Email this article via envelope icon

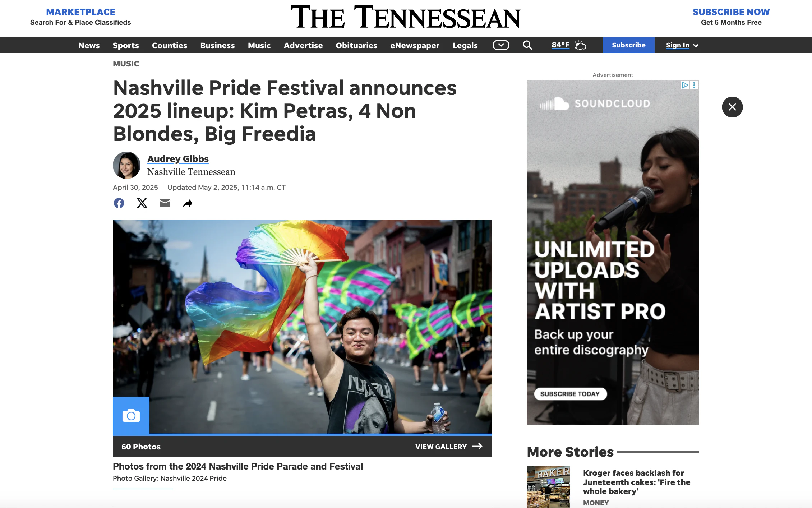[165, 203]
